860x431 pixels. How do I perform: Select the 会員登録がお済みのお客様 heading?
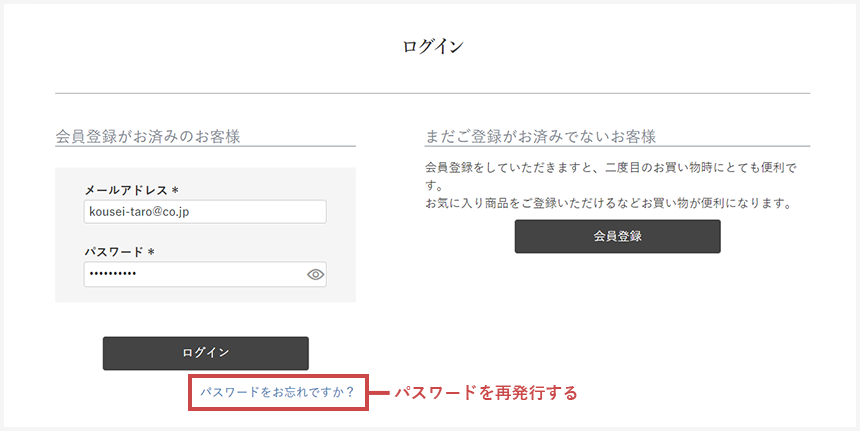pos(148,136)
